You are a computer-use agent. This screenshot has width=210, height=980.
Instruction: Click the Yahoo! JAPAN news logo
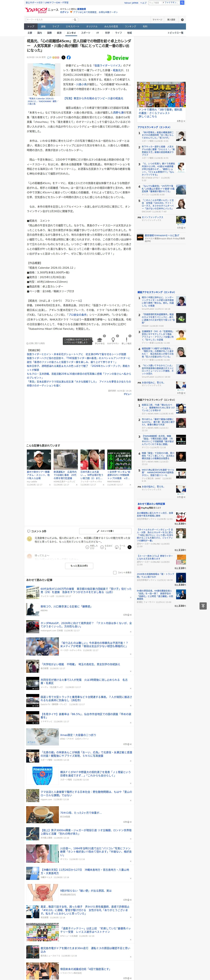pos(42,10)
